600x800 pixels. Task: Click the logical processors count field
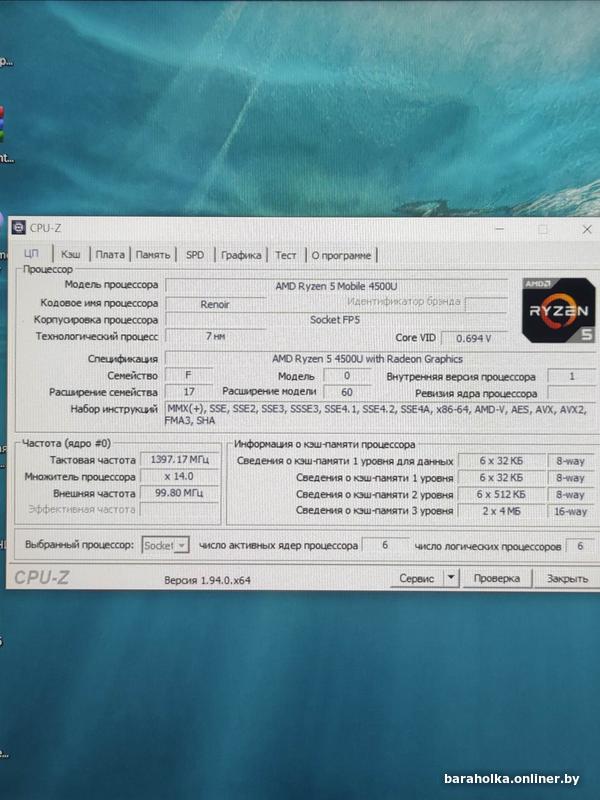(x=580, y=546)
